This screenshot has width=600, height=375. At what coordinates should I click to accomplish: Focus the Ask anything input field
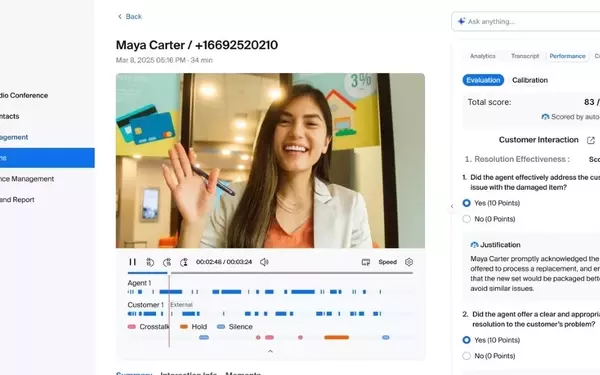[x=526, y=21]
